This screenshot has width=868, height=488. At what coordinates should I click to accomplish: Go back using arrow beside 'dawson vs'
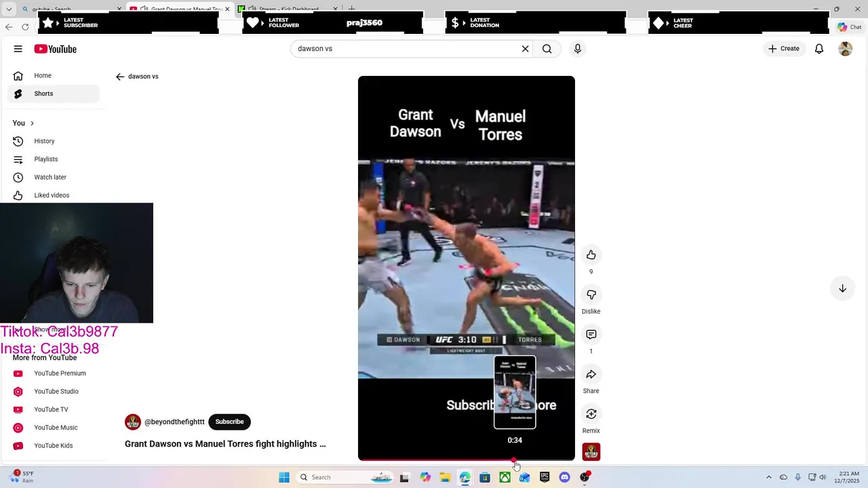(x=120, y=77)
